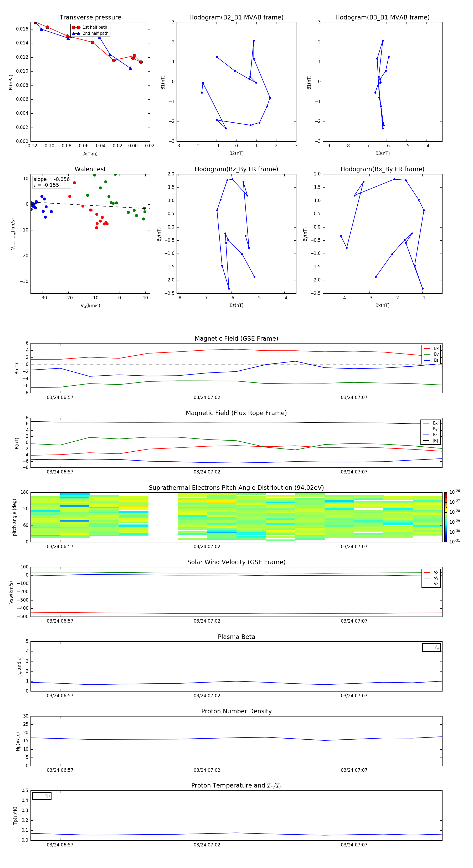This screenshot has width=473, height=868.
Task: Click the 'r = -0.155' annotation
Action: (x=47, y=185)
